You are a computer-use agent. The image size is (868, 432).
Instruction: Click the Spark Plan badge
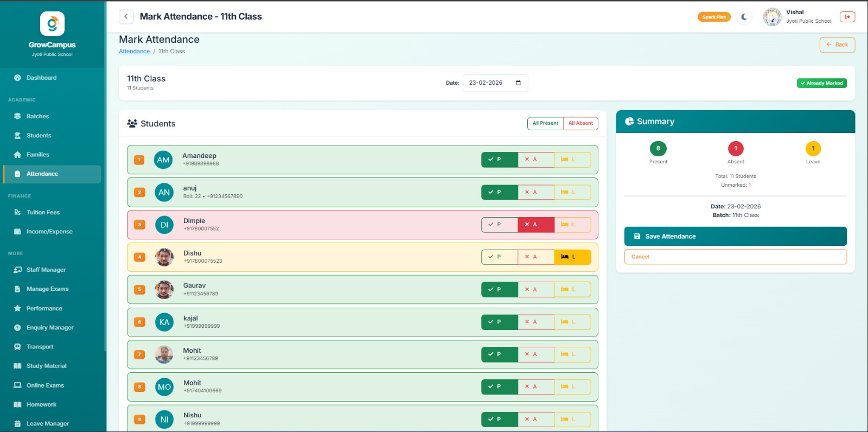[x=714, y=17]
